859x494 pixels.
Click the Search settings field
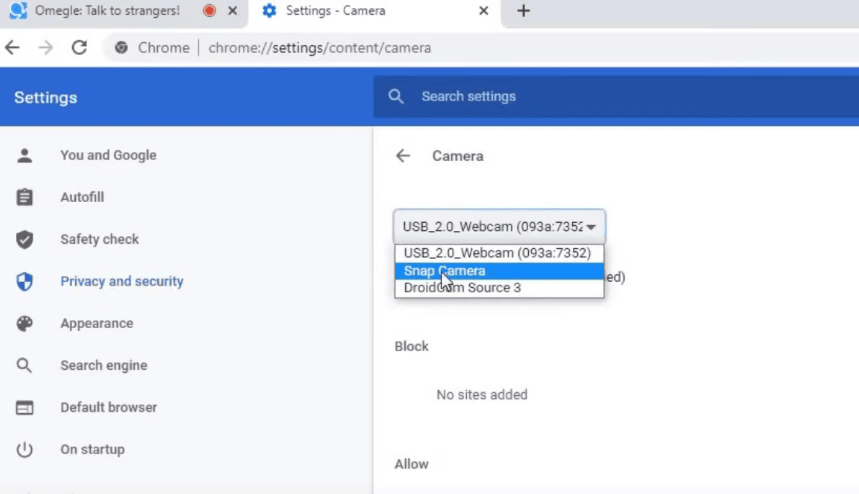[x=616, y=97]
